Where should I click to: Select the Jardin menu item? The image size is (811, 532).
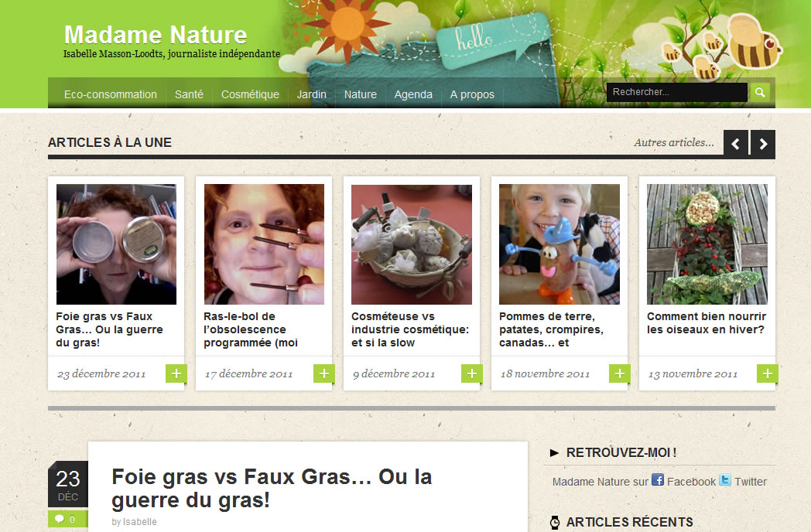pyautogui.click(x=311, y=94)
